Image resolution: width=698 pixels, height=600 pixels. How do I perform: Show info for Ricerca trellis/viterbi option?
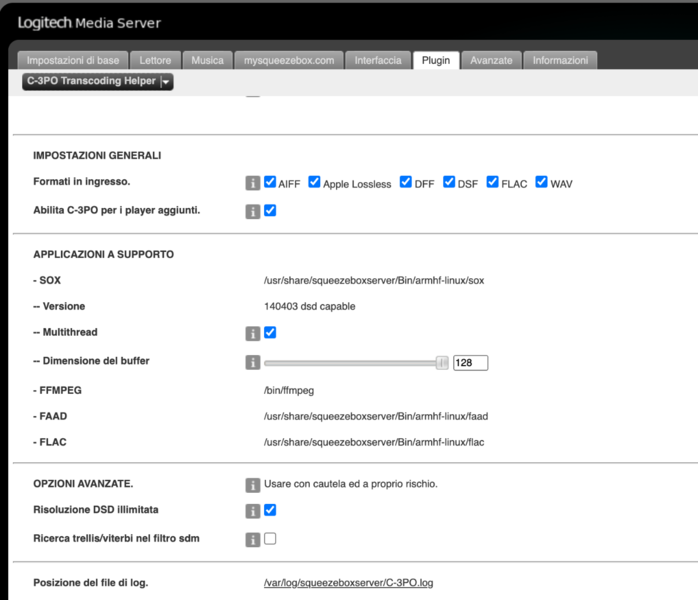(253, 540)
